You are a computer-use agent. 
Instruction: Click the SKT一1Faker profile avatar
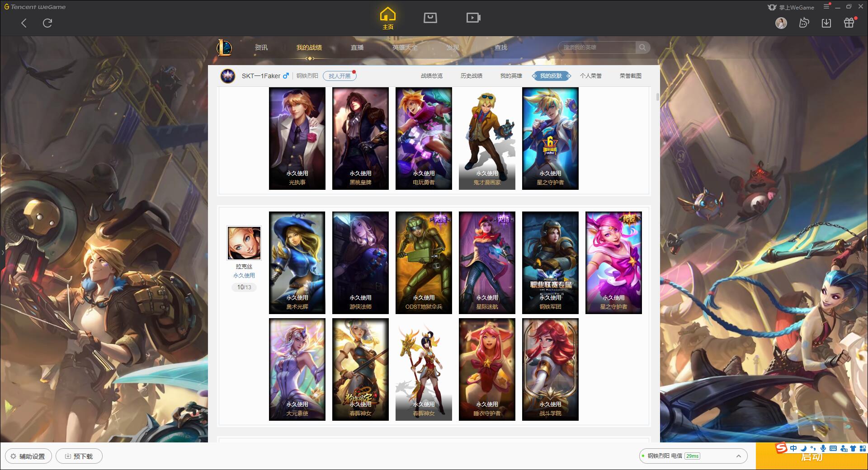(228, 76)
